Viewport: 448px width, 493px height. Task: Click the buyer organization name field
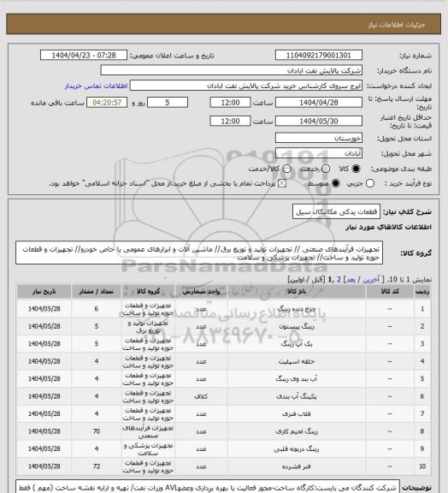231,70
